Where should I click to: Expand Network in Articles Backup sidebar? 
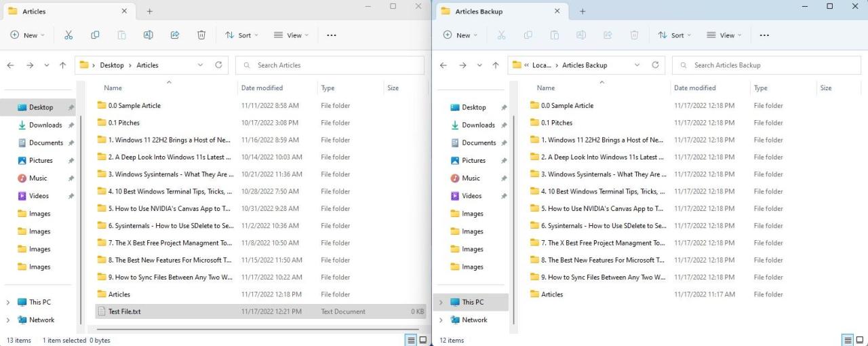(x=441, y=320)
